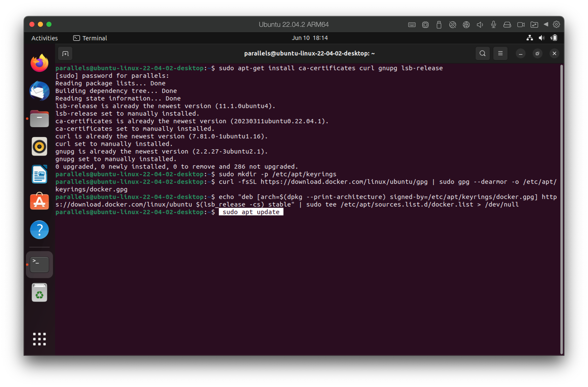Click the Parallels sound speaker icon

[480, 24]
